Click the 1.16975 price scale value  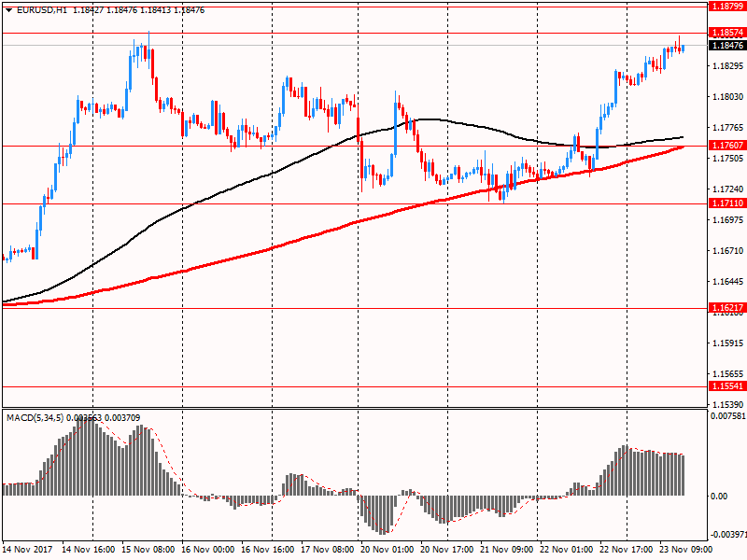[728, 220]
